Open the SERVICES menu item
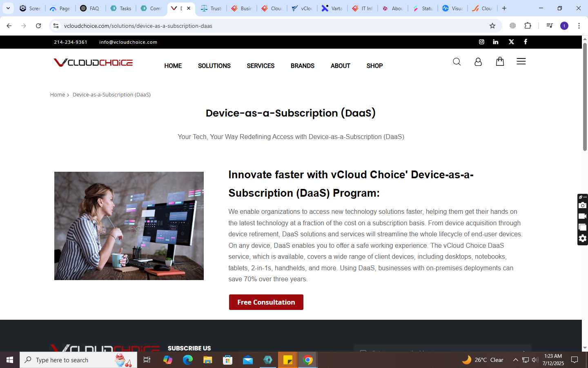Viewport: 588px width, 368px height. pos(261,66)
